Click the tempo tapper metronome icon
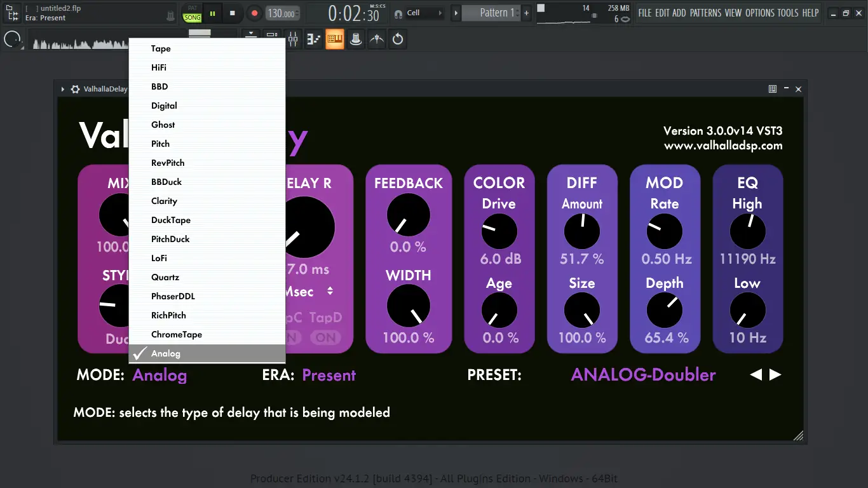The height and width of the screenshot is (488, 868). click(377, 39)
